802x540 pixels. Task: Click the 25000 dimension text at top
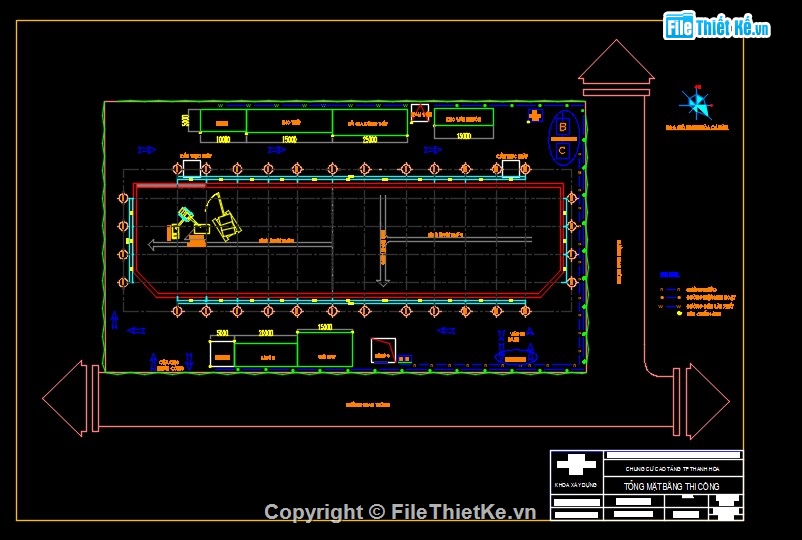pos(369,140)
